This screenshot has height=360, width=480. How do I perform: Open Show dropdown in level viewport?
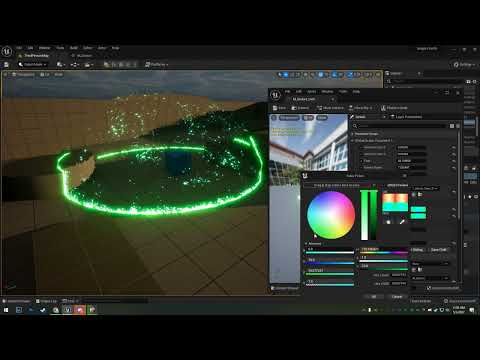click(x=58, y=75)
